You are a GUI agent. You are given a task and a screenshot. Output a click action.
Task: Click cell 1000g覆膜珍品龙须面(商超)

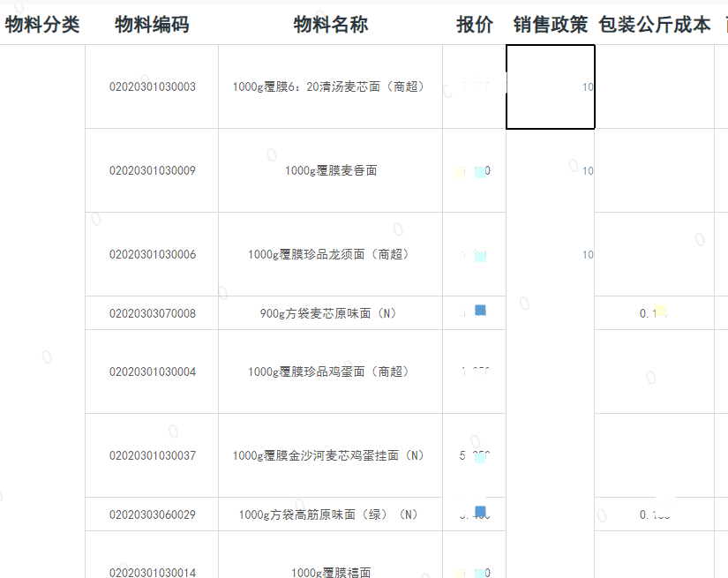click(x=331, y=254)
